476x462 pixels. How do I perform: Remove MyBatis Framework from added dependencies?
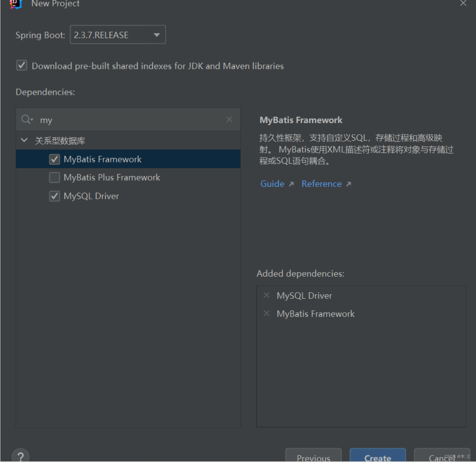[x=267, y=313]
